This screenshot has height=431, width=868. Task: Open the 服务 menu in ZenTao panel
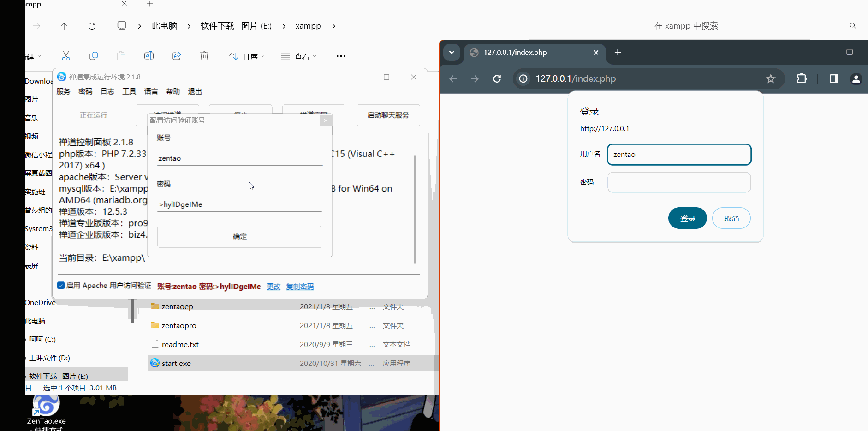click(63, 91)
